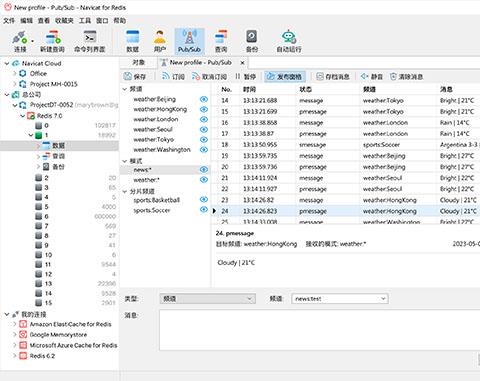480x381 pixels.
Task: Select the Pub/Sub toolbar icon
Action: point(189,41)
